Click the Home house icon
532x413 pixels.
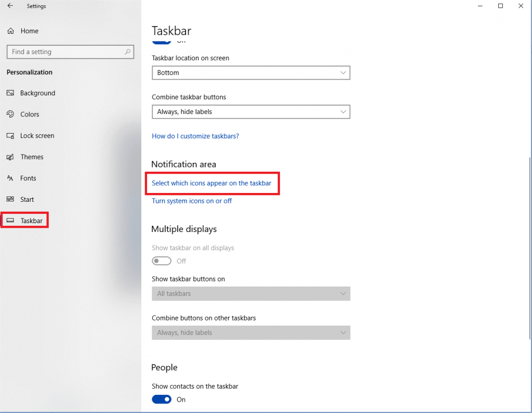(10, 31)
